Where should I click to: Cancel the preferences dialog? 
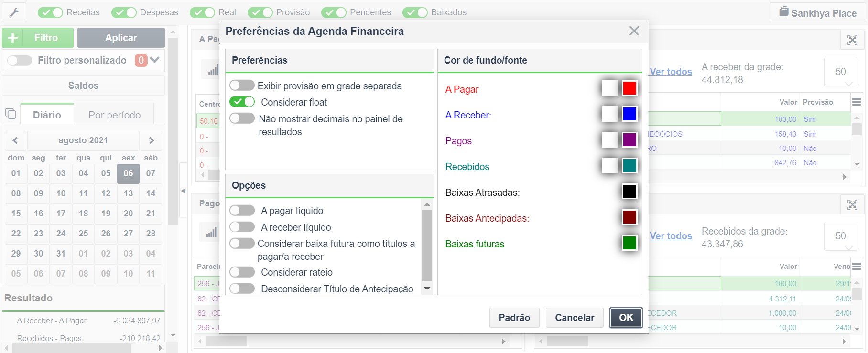[x=575, y=318]
